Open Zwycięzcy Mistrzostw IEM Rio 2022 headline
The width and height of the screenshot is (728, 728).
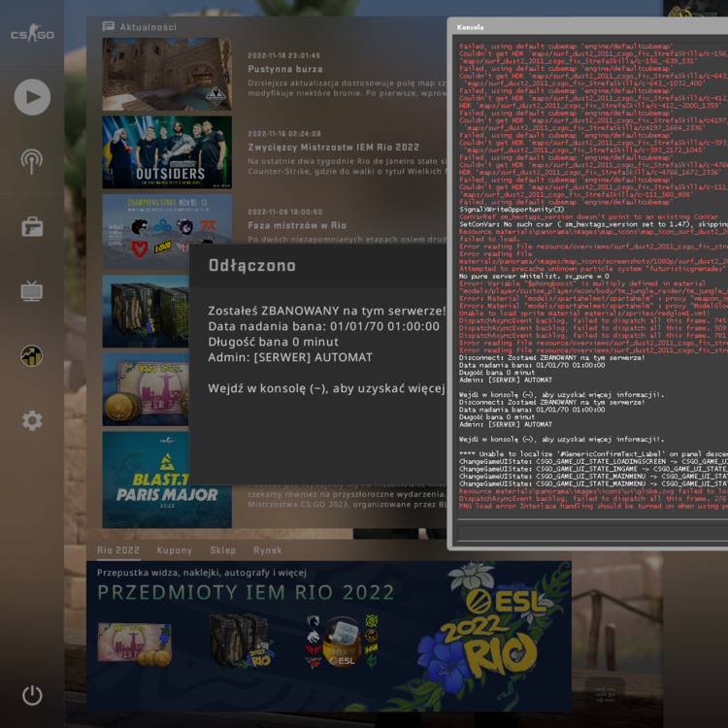333,148
